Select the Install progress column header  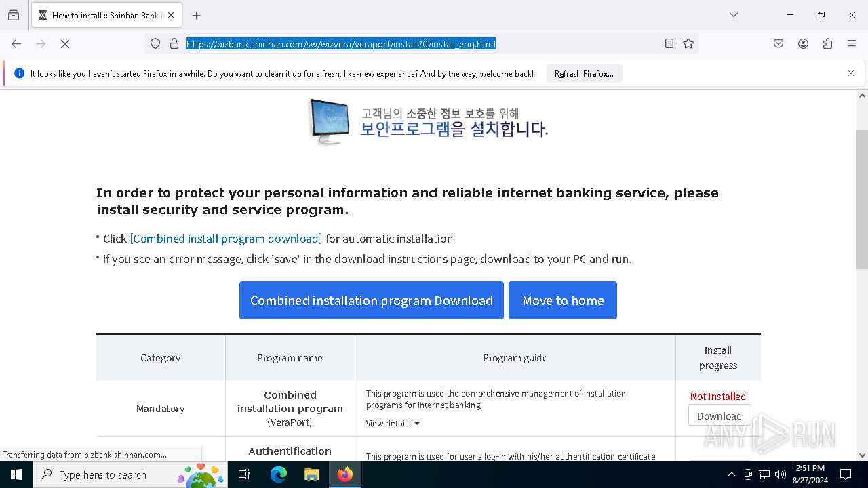pos(718,358)
